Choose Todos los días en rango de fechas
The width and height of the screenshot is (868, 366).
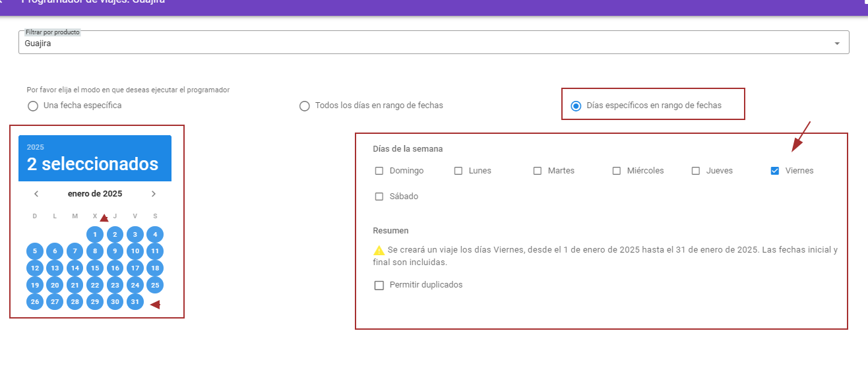305,106
